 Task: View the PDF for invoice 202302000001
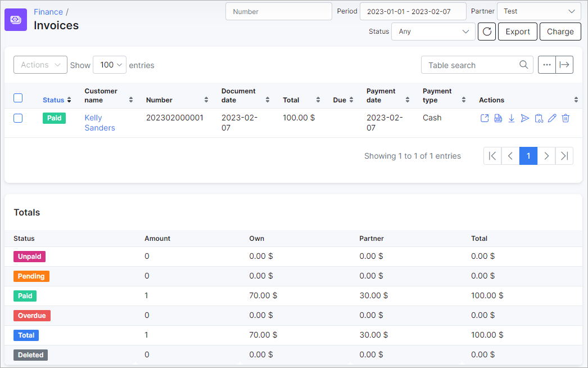498,118
